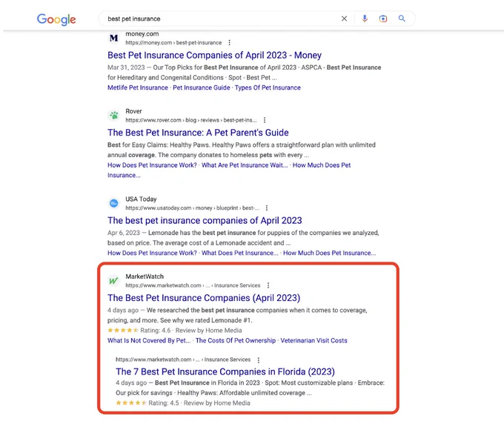The width and height of the screenshot is (504, 430).
Task: Click the magnifying glass search button
Action: click(x=402, y=19)
